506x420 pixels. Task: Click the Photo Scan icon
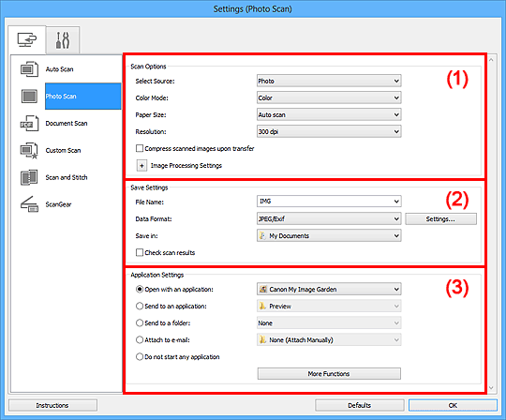(29, 97)
